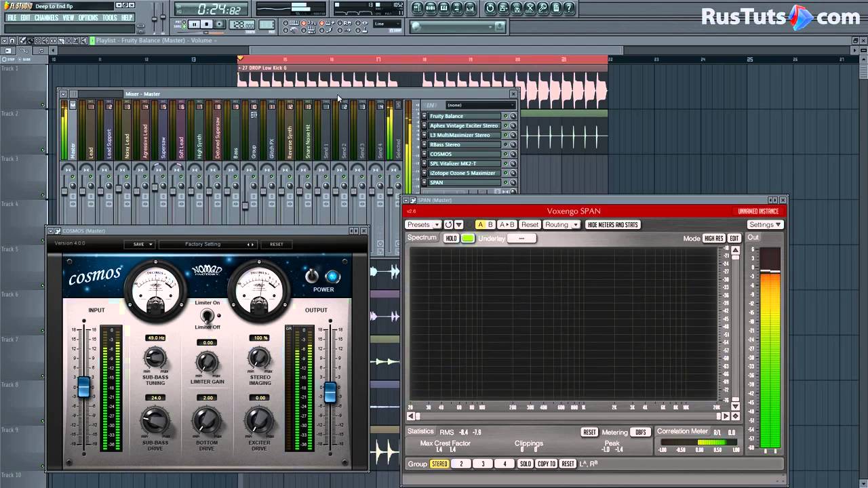Click the green spectrum color swatch in SPAN
The image size is (868, 488).
coord(468,239)
